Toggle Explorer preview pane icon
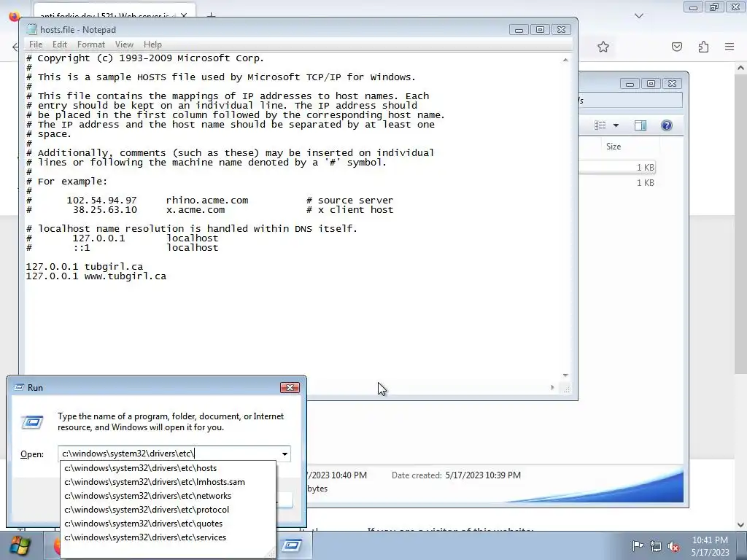Screen dimensions: 747x560 coord(640,125)
